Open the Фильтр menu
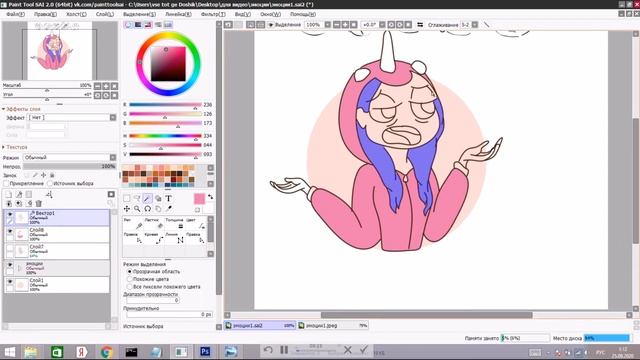Image resolution: width=640 pixels, height=360 pixels. [213, 14]
